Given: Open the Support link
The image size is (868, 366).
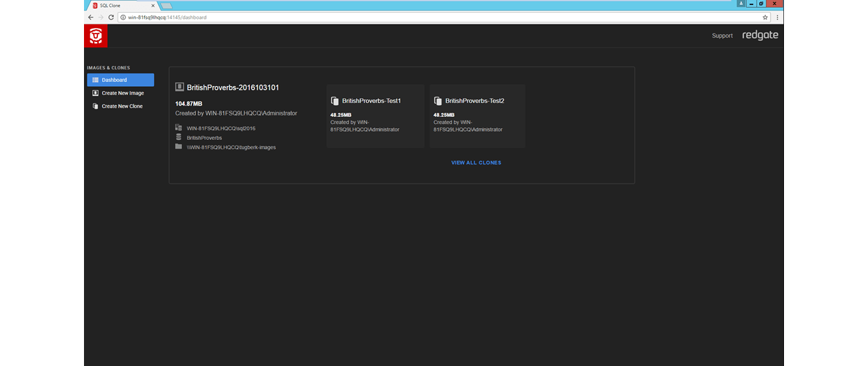Looking at the screenshot, I should pyautogui.click(x=722, y=36).
